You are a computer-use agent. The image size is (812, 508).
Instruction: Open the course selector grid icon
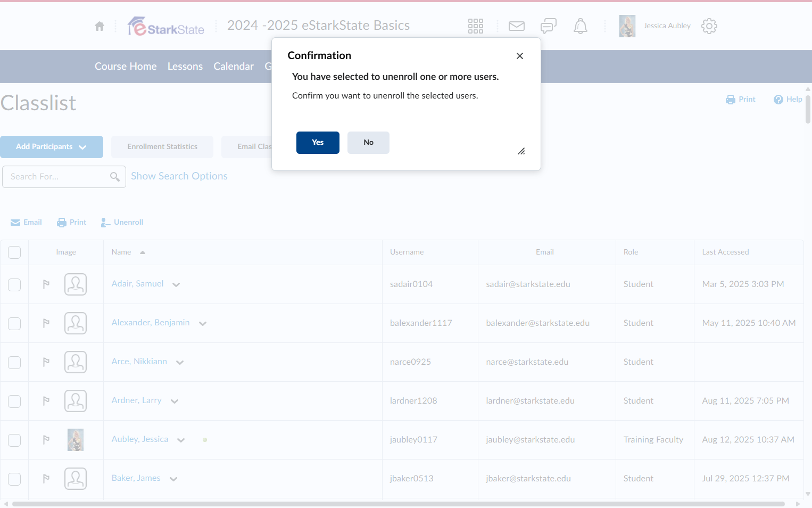(475, 26)
